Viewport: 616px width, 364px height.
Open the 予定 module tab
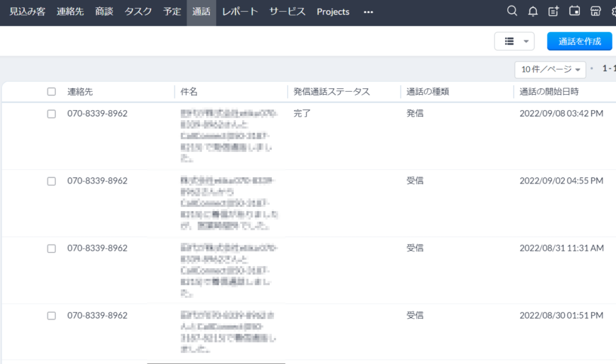point(172,12)
